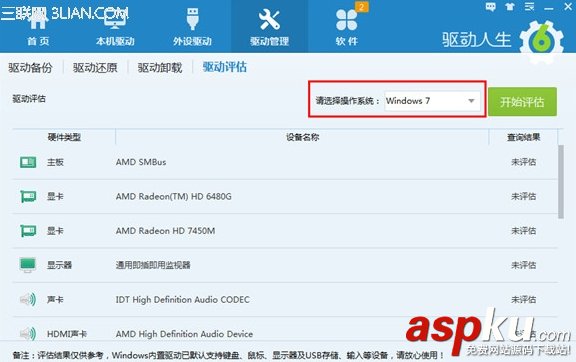The image size is (576, 362).
Task: Click 未评估 result for HD 7450M
Action: click(523, 231)
